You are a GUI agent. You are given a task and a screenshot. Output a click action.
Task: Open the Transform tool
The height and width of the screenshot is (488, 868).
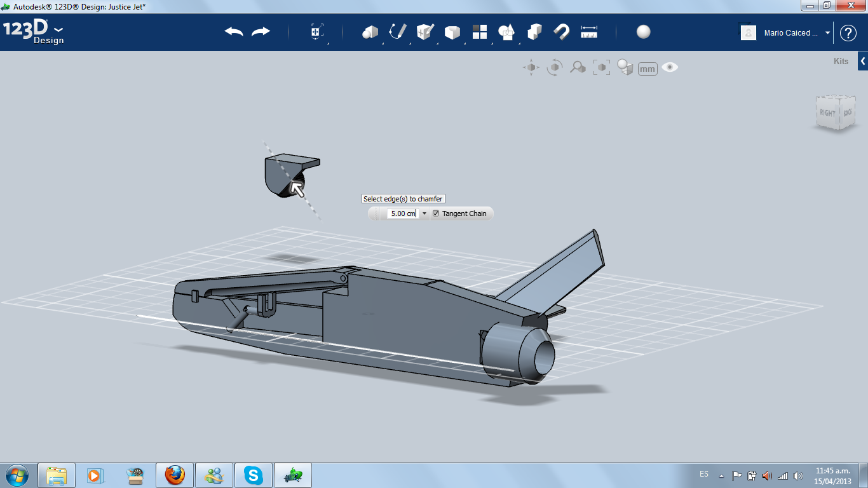[317, 32]
